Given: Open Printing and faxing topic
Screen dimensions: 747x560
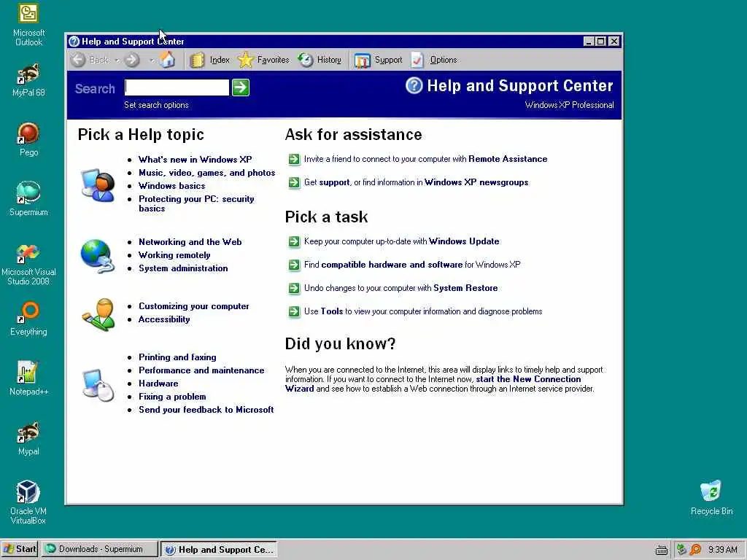Looking at the screenshot, I should tap(177, 357).
